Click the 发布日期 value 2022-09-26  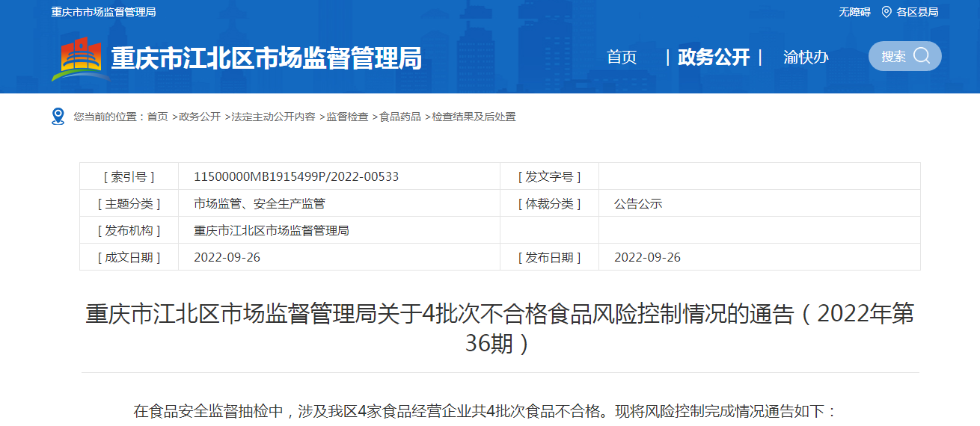(647, 257)
